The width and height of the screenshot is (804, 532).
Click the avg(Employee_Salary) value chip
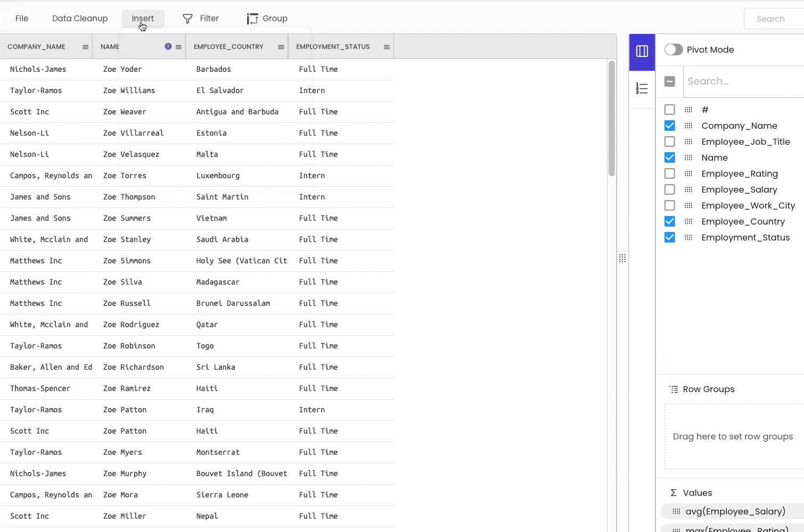pyautogui.click(x=735, y=511)
